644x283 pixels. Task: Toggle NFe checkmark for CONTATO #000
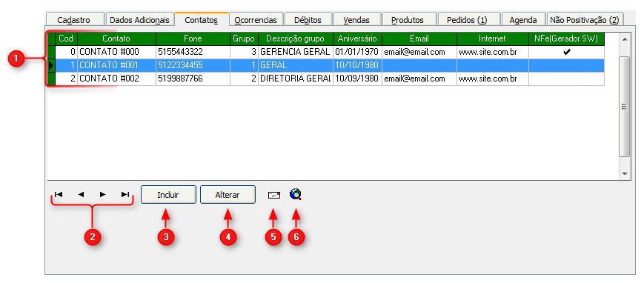[x=567, y=52]
